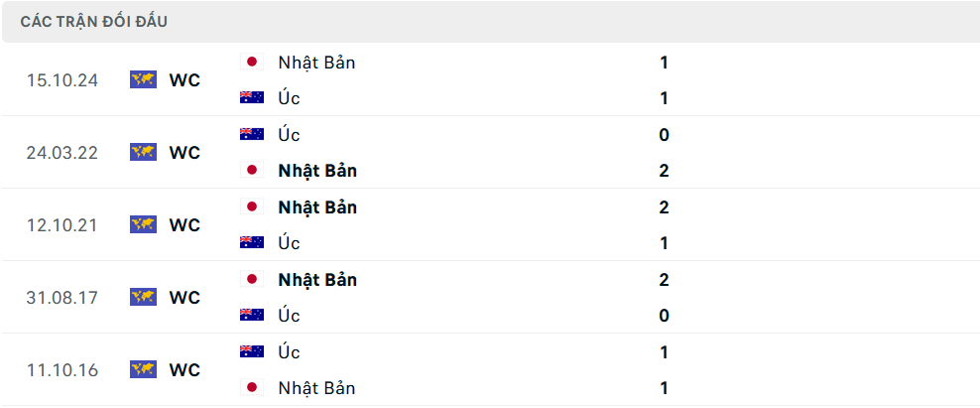Click Japan flag in the 15.10.24 match
The height and width of the screenshot is (408, 980).
[x=252, y=62]
